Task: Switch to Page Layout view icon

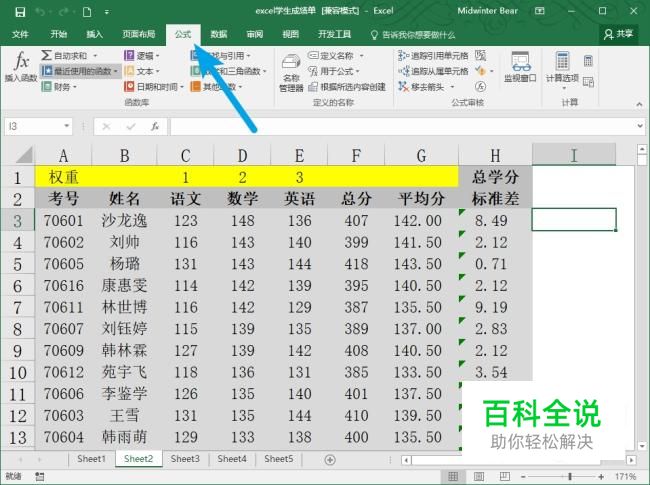Action: 479,477
